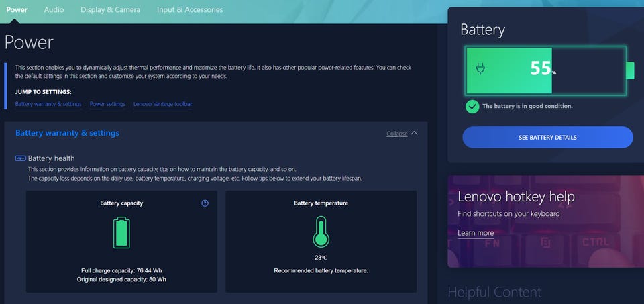Collapse section using the chevron arrow
This screenshot has height=304, width=644.
coord(414,133)
